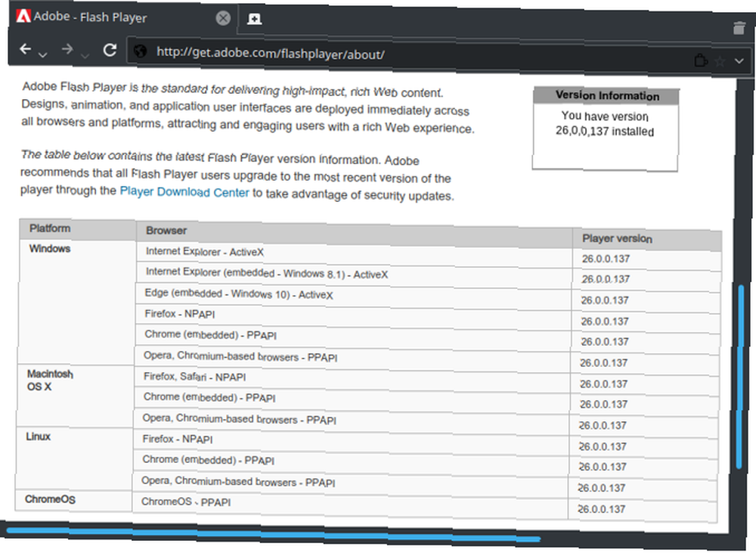Click the Version Information box header
The height and width of the screenshot is (553, 756).
pos(606,95)
